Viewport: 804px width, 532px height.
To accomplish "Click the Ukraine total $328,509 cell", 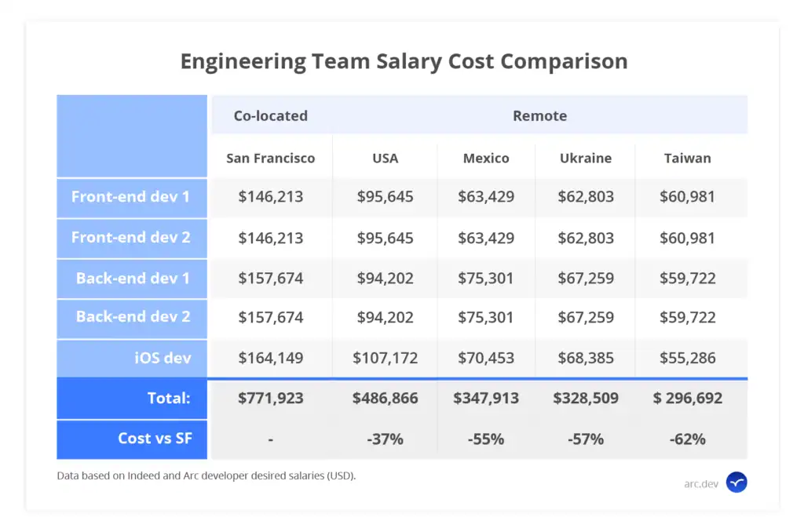I will coord(586,399).
